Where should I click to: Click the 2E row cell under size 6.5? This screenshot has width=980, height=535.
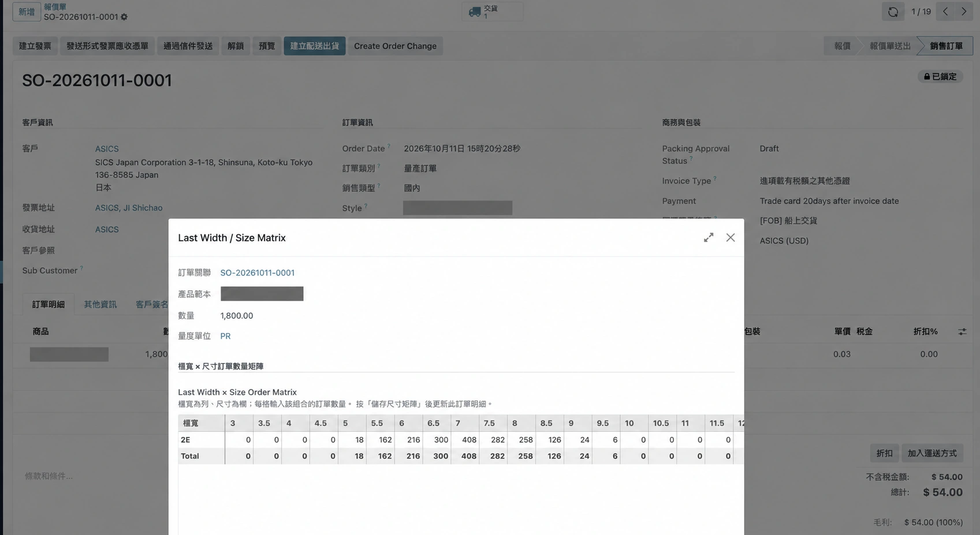[x=437, y=440]
